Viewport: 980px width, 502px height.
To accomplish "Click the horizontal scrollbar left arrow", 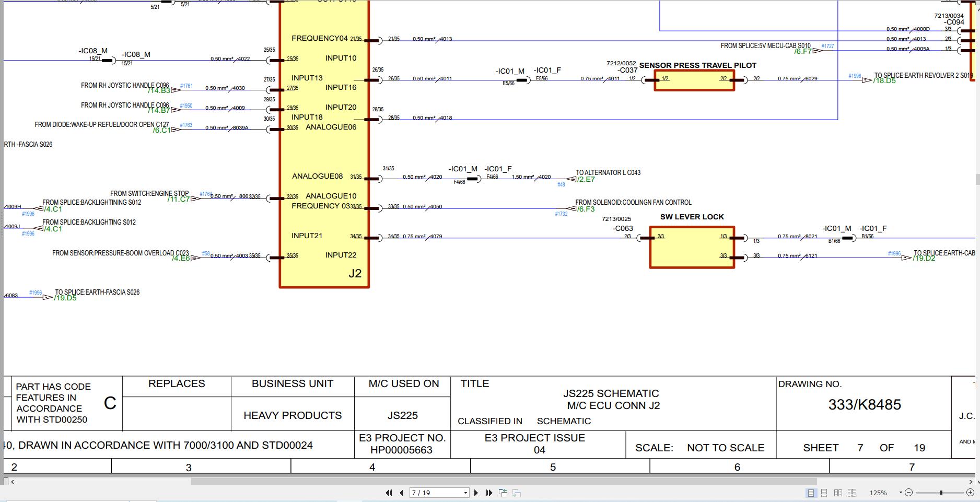I will (x=12, y=482).
